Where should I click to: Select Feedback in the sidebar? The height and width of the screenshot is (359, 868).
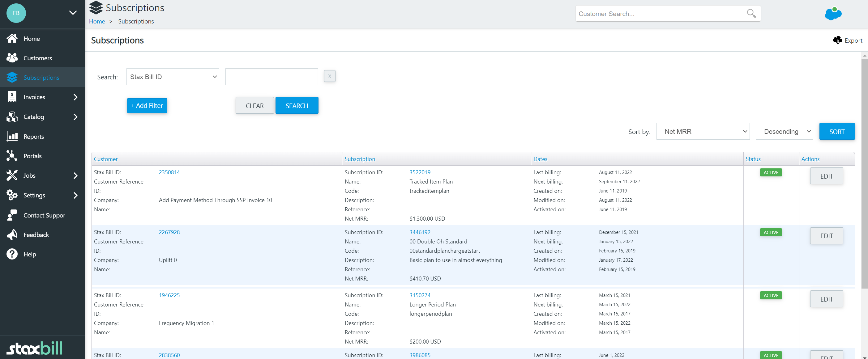42,235
